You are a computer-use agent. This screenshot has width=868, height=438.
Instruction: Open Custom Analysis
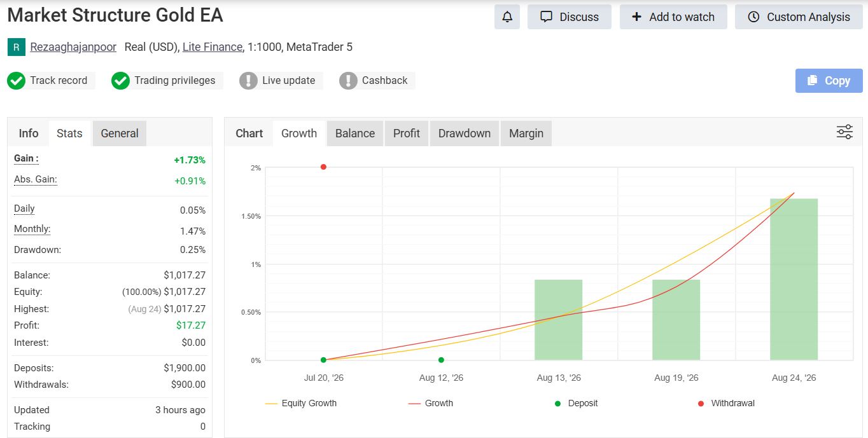799,17
